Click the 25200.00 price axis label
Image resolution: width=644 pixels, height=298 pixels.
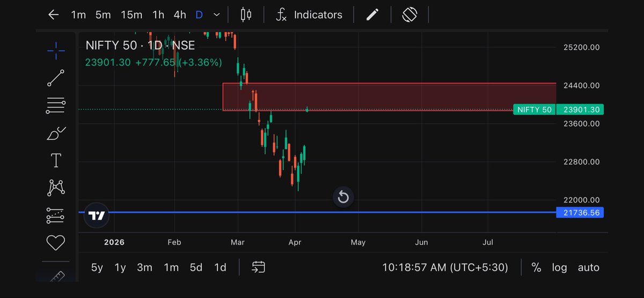pos(581,47)
